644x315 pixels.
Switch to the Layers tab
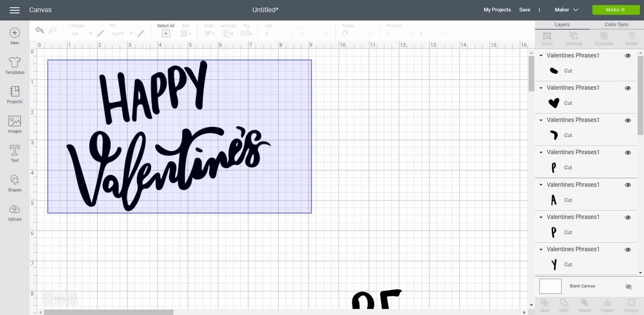click(x=562, y=25)
